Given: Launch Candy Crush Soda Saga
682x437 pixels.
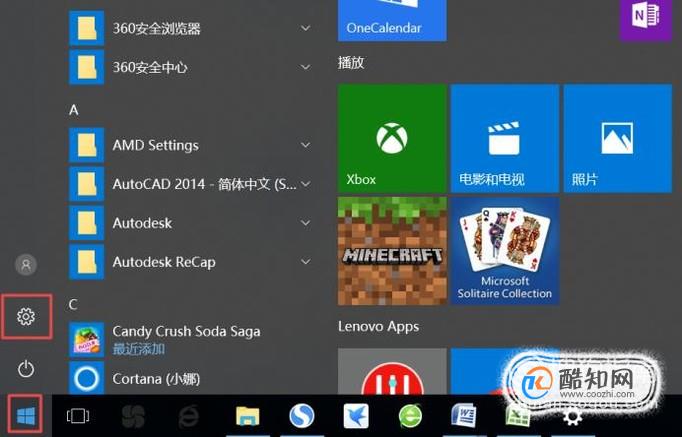Looking at the screenshot, I should (191, 339).
